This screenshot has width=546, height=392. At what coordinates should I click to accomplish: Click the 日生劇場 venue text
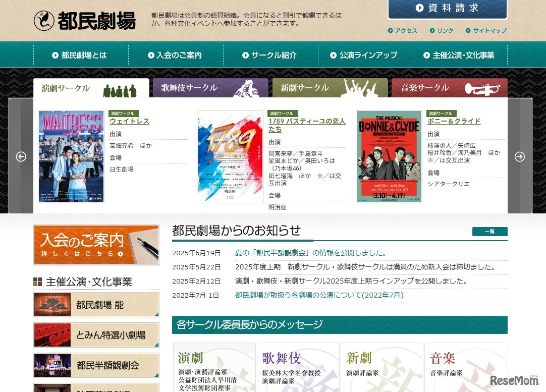pyautogui.click(x=122, y=170)
